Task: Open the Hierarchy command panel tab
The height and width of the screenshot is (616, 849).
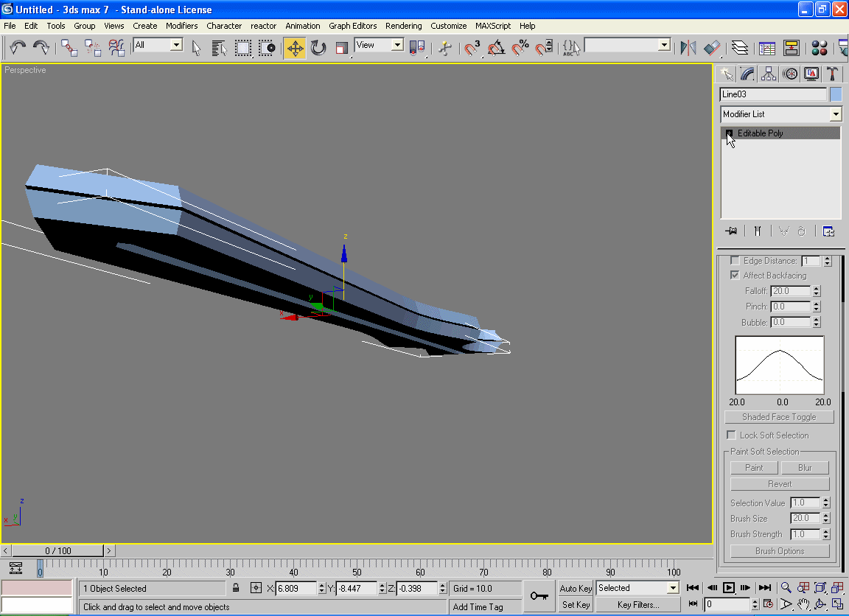Action: click(769, 74)
